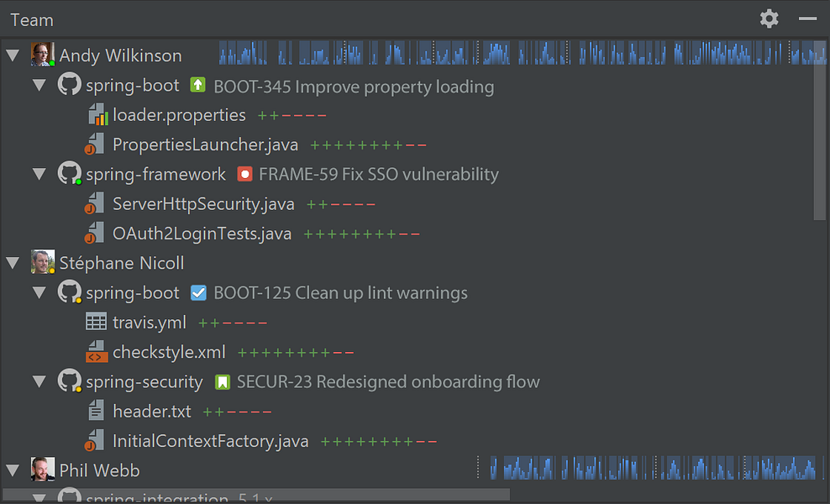Click the diff indicator next to checkstyle.xml
Viewport: 830px width, 504px height.
[x=296, y=353]
